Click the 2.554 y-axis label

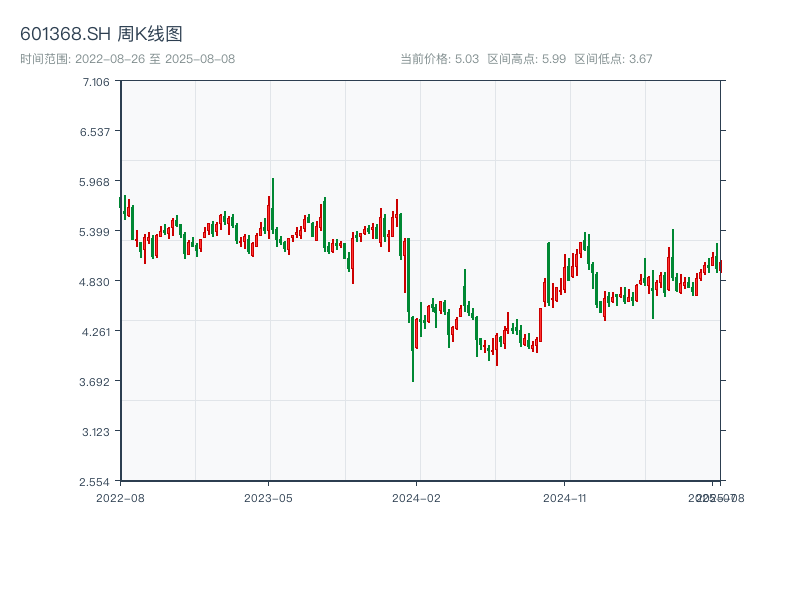(95, 481)
